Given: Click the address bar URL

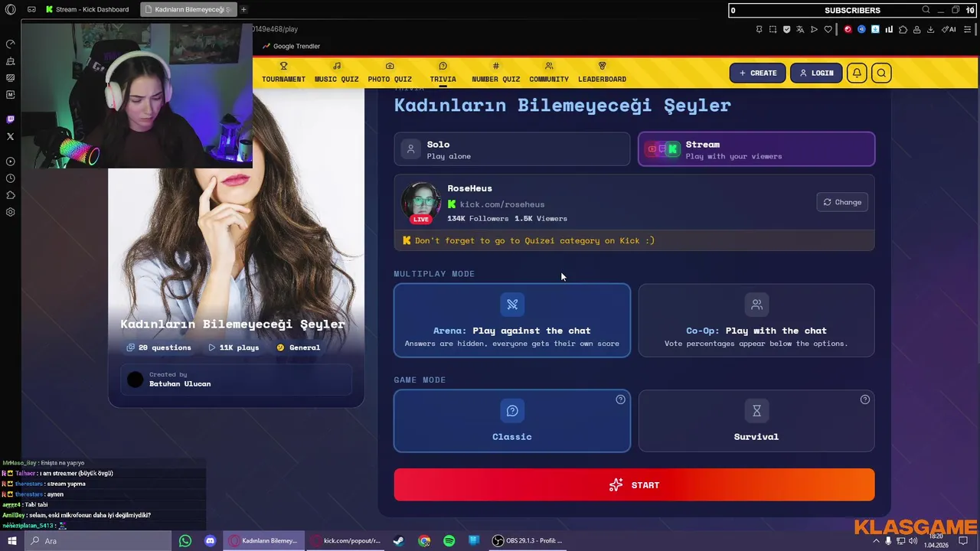Looking at the screenshot, I should 276,29.
